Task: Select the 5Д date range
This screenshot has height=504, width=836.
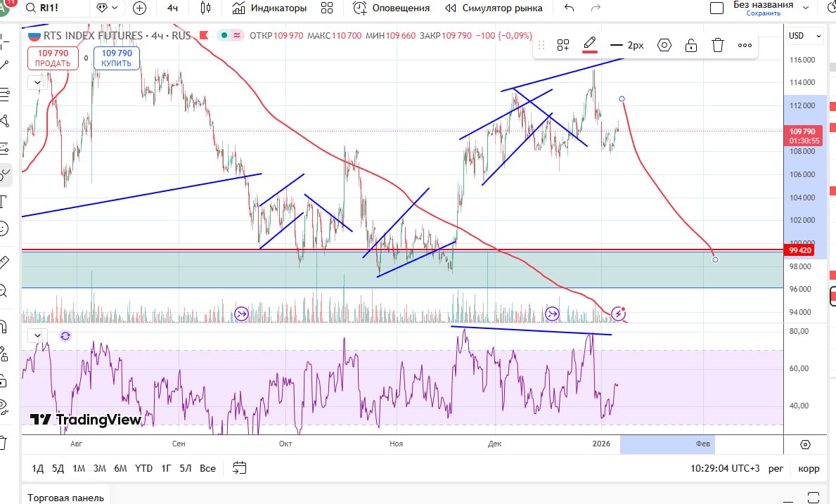Action: [x=58, y=468]
